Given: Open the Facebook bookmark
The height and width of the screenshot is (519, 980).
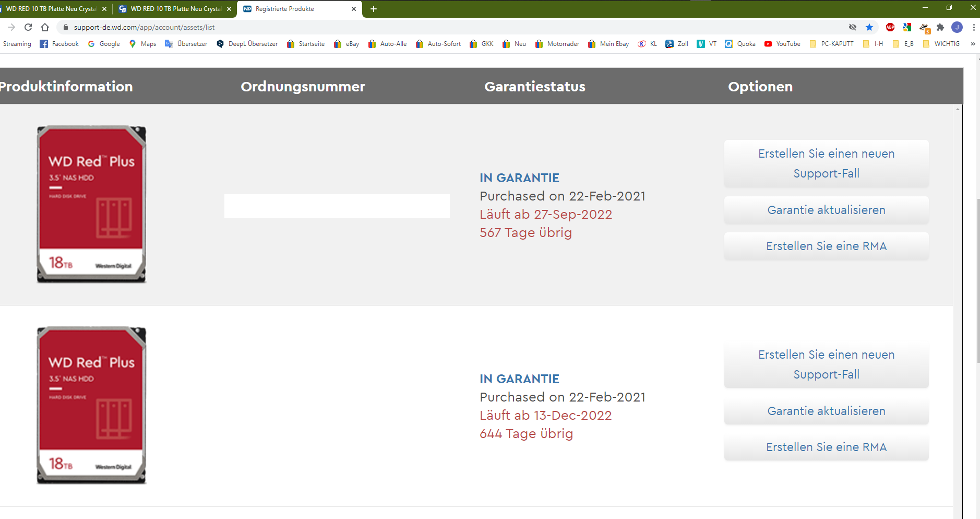Looking at the screenshot, I should pyautogui.click(x=59, y=44).
